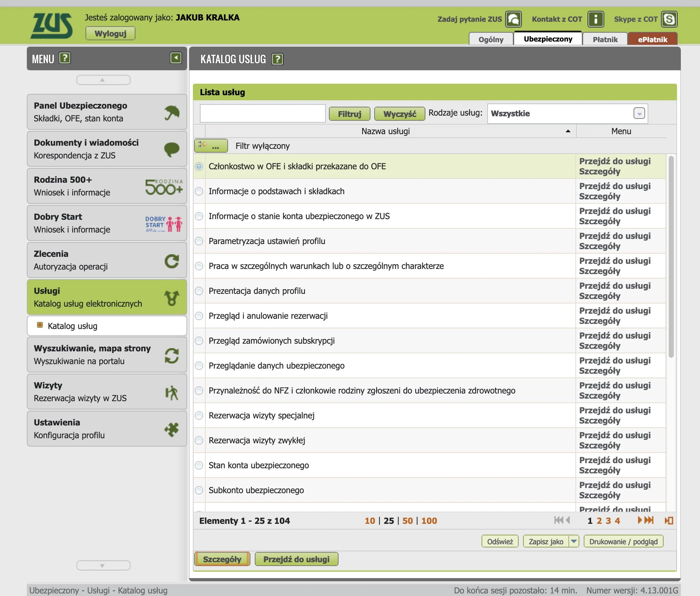
Task: Collapse the MENU panel arrow icon
Action: click(176, 58)
